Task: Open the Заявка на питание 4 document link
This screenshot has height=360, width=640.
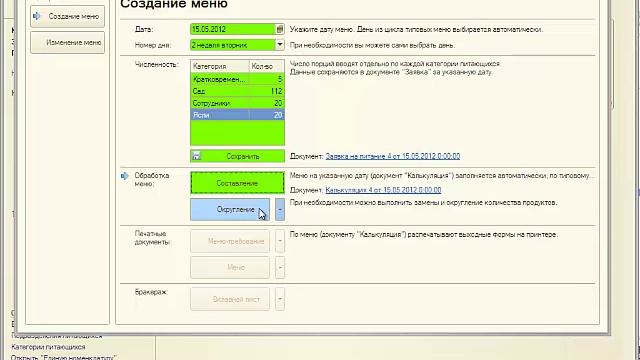Action: click(393, 156)
